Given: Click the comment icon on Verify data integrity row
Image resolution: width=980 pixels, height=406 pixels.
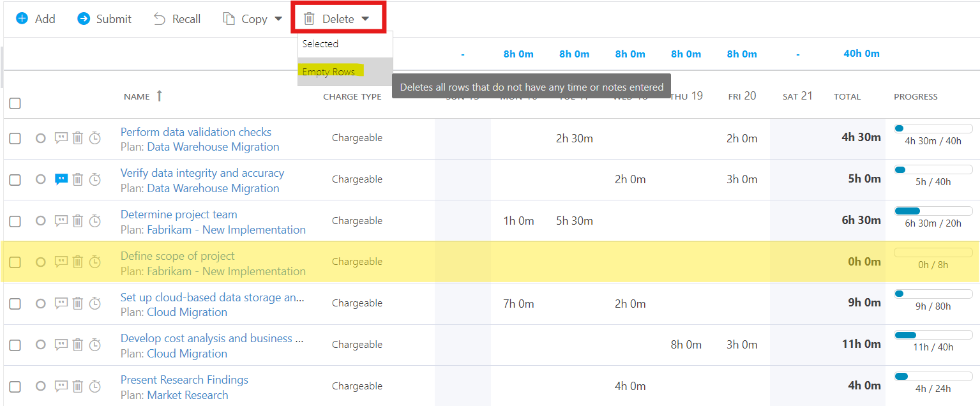Looking at the screenshot, I should click(61, 179).
